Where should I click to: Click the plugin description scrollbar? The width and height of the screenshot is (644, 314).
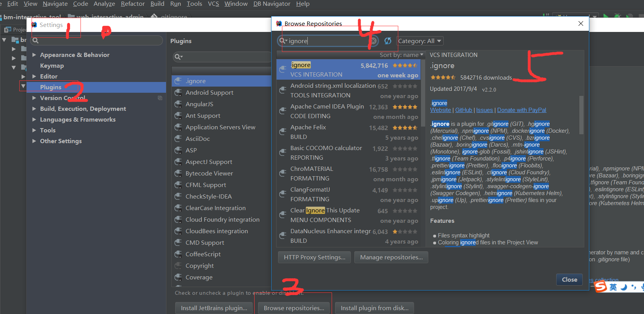coord(581,115)
